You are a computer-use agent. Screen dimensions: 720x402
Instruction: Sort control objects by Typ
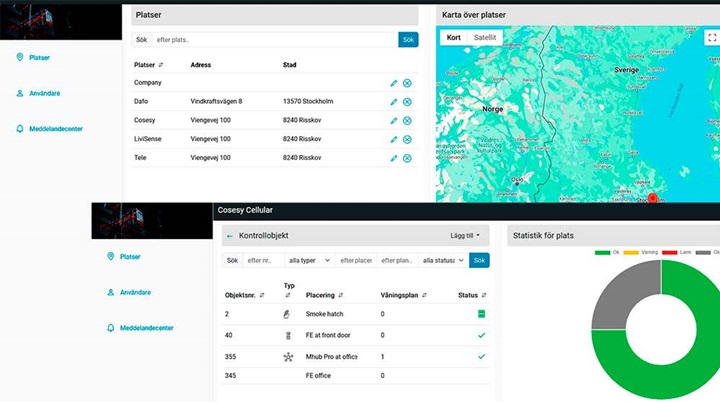coord(288,295)
